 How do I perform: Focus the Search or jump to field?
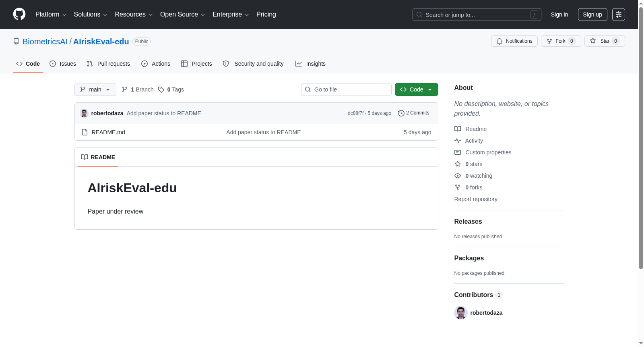click(477, 15)
